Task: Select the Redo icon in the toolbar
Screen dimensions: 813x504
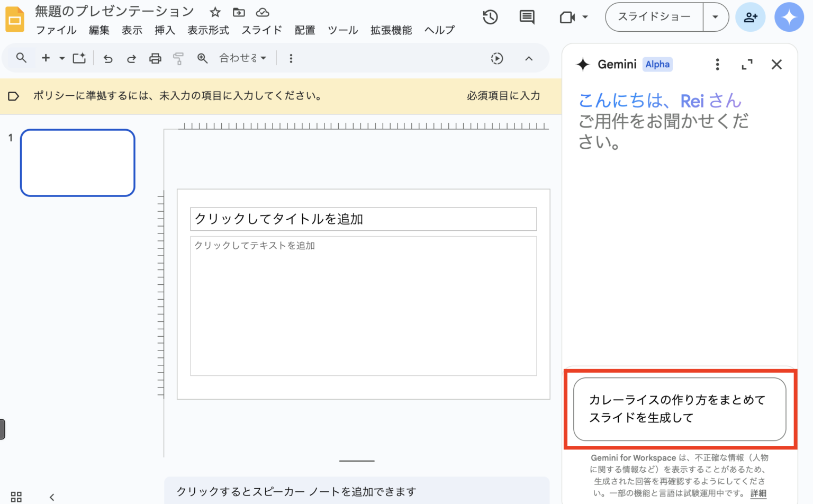Action: coord(131,58)
